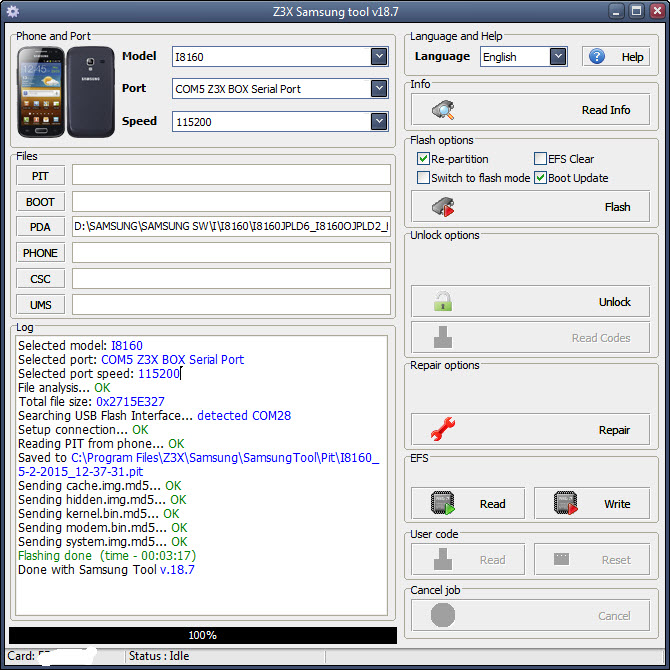670x670 pixels.
Task: Open the Model dropdown arrow
Action: [x=379, y=56]
